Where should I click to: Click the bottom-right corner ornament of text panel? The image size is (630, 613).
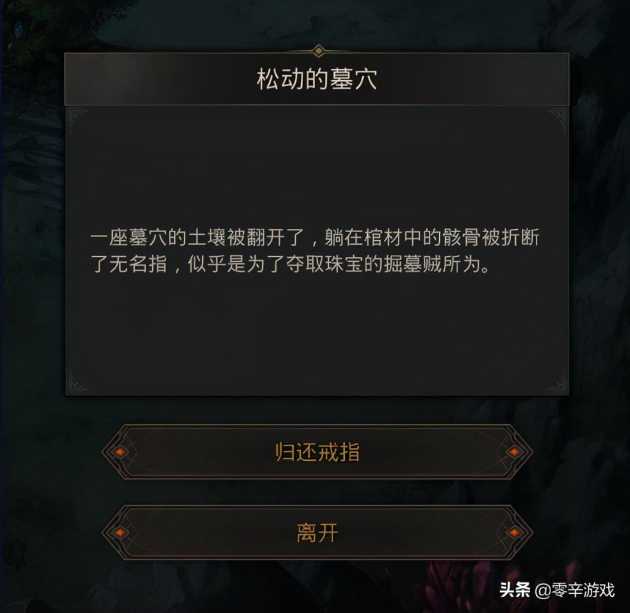pyautogui.click(x=558, y=384)
